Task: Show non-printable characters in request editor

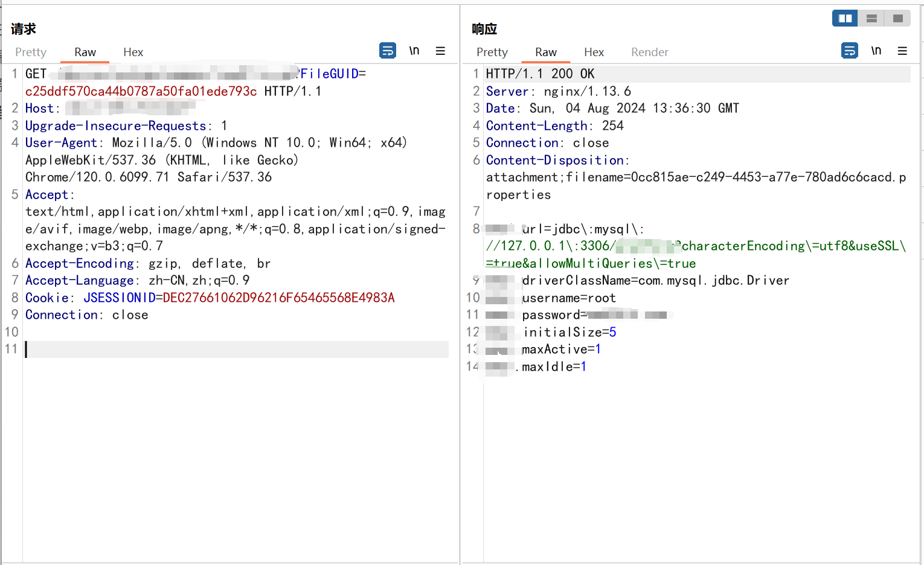Action: point(414,51)
